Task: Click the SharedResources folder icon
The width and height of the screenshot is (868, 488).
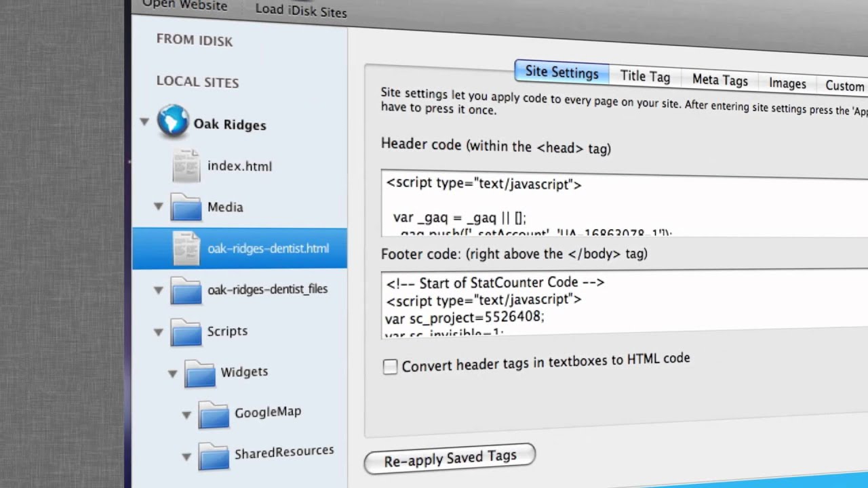Action: tap(214, 455)
